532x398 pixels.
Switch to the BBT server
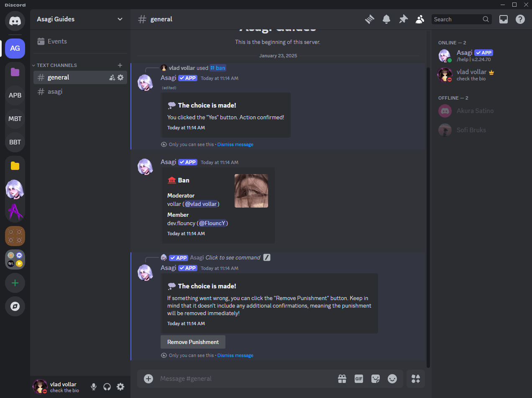pyautogui.click(x=15, y=142)
